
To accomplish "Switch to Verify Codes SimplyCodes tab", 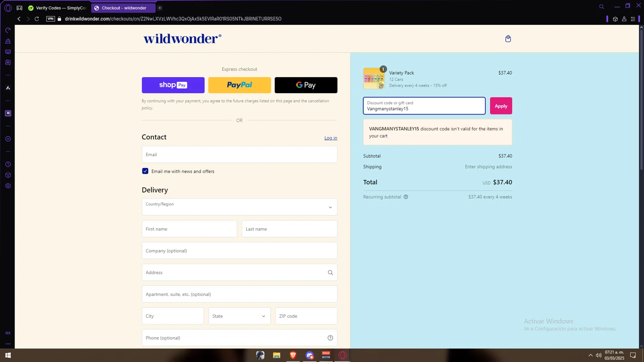I will [x=58, y=8].
